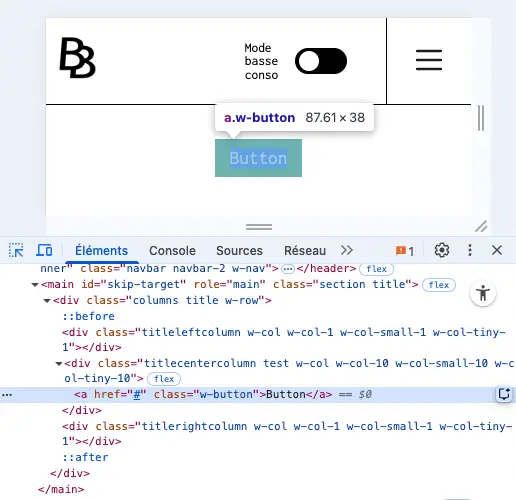
Task: Collapse the columns title w-row div
Action: pyautogui.click(x=47, y=301)
